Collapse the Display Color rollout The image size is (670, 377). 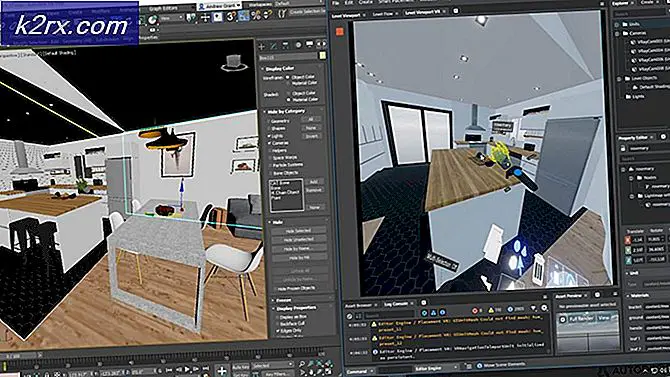[x=279, y=68]
